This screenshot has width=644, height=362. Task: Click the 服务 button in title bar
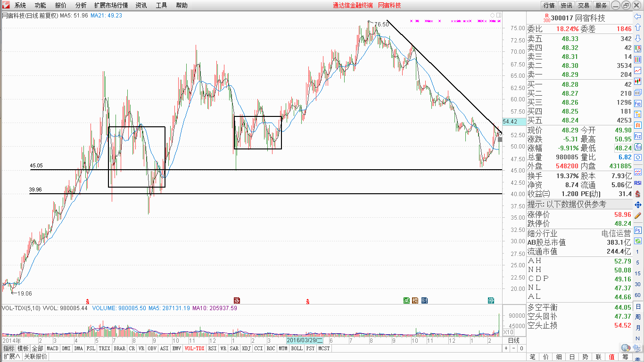[x=601, y=5]
